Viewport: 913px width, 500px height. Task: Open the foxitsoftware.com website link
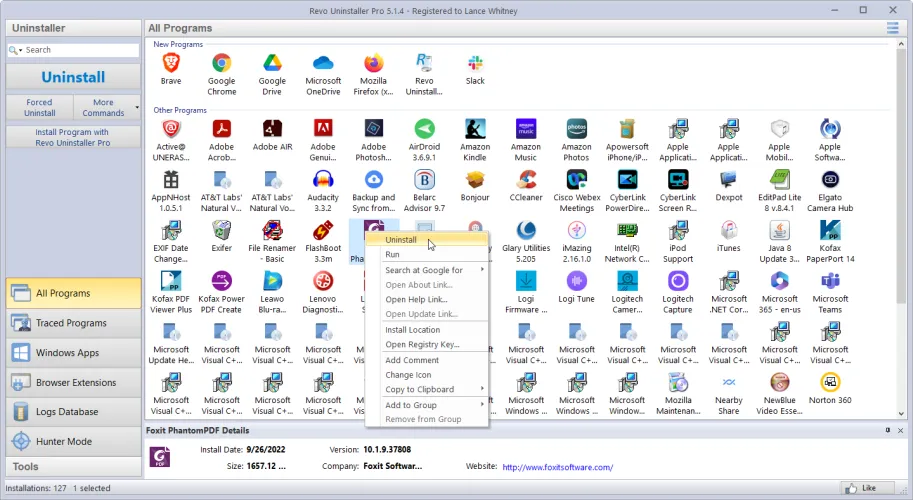pyautogui.click(x=557, y=467)
